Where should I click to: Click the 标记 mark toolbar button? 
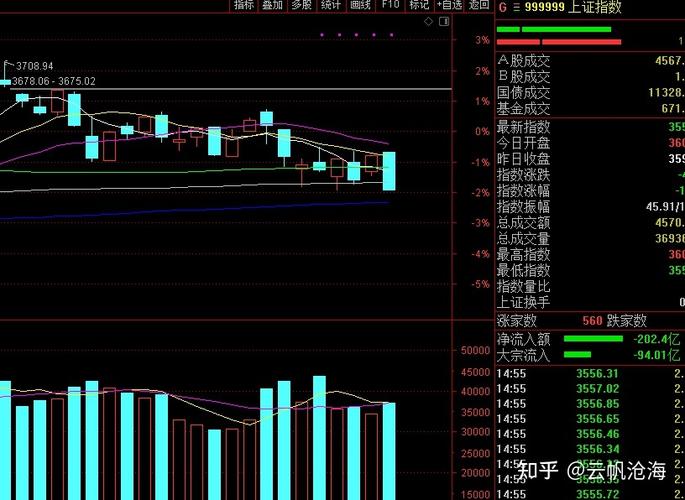tap(419, 5)
